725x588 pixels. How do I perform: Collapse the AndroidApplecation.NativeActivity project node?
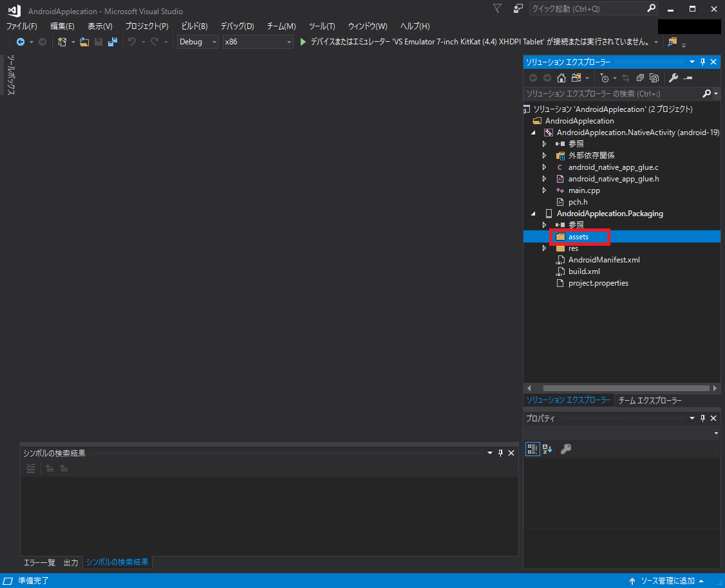533,133
